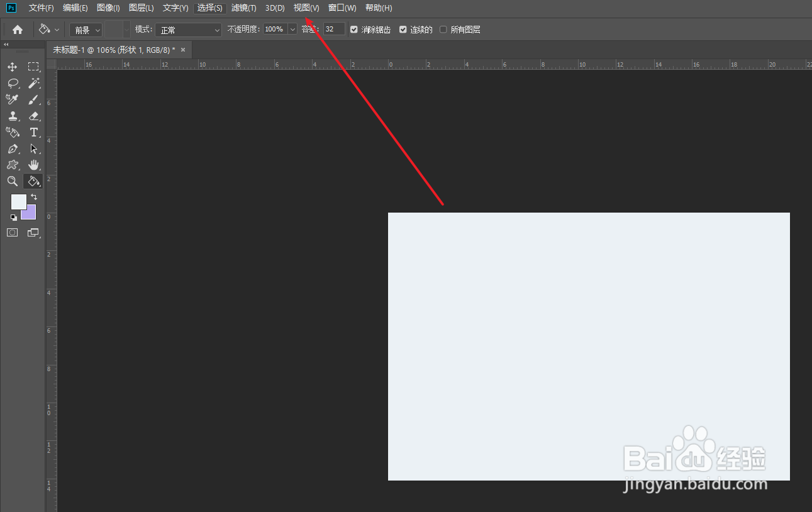Toggle Quick Mask mode
812x512 pixels.
[x=13, y=232]
